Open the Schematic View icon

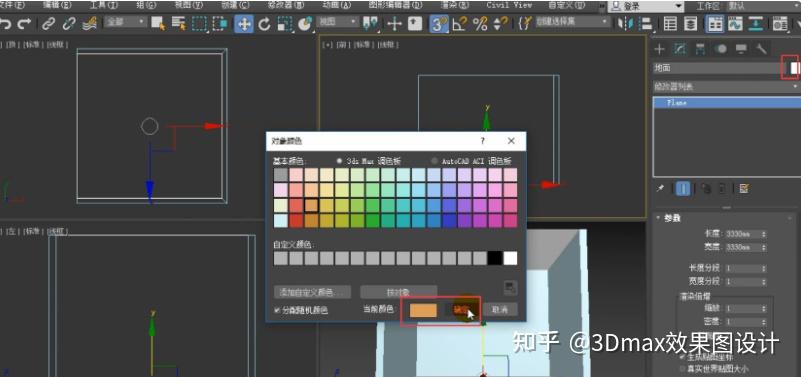756,23
